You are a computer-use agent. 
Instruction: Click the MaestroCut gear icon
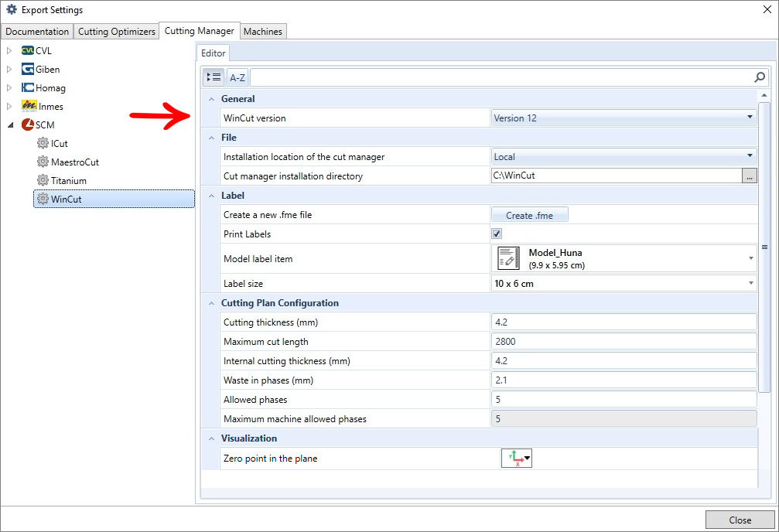(x=43, y=162)
